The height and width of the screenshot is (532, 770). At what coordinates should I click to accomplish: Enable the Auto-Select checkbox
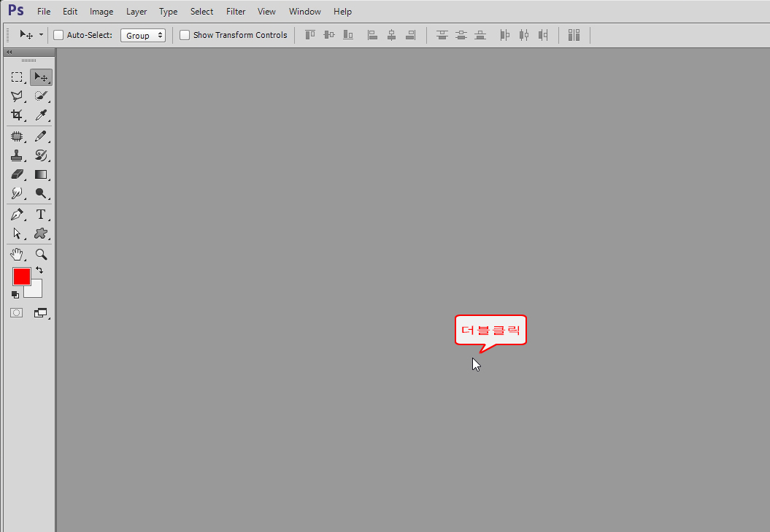pos(58,35)
